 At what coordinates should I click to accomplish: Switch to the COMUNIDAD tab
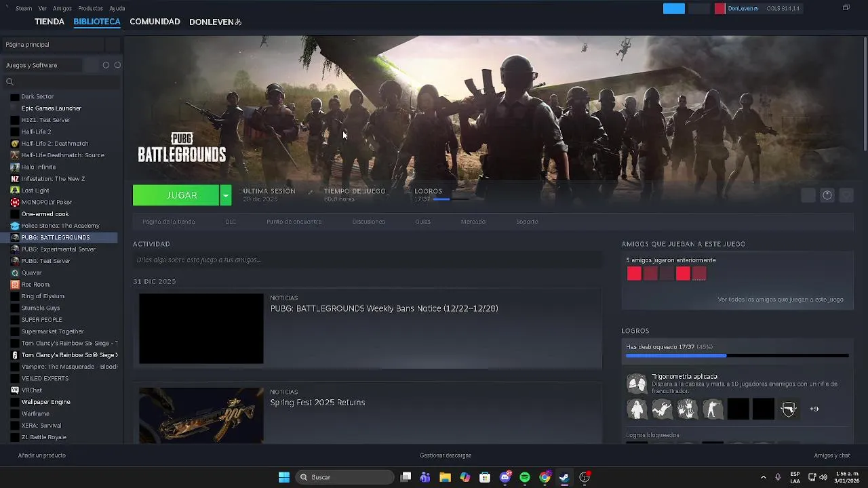coord(155,22)
